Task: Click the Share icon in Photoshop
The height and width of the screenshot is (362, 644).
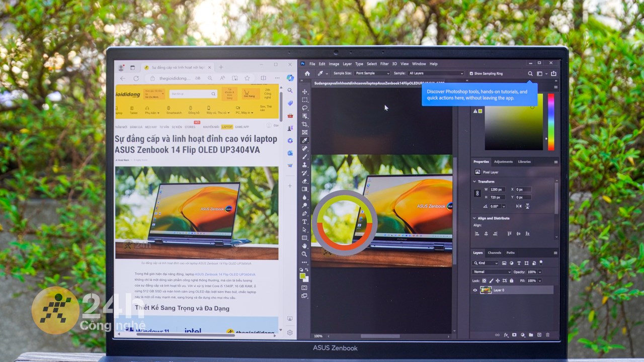Action: [553, 73]
